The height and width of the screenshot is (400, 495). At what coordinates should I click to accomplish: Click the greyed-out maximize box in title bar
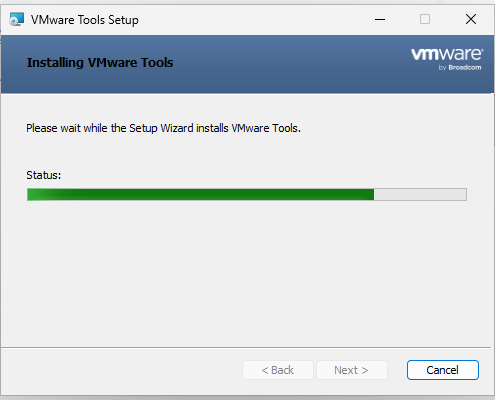[425, 19]
